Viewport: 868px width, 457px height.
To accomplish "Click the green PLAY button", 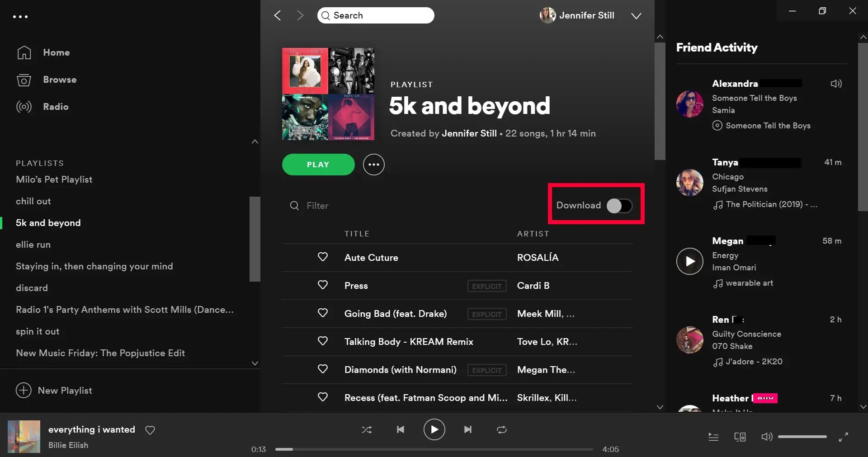I will coord(318,165).
